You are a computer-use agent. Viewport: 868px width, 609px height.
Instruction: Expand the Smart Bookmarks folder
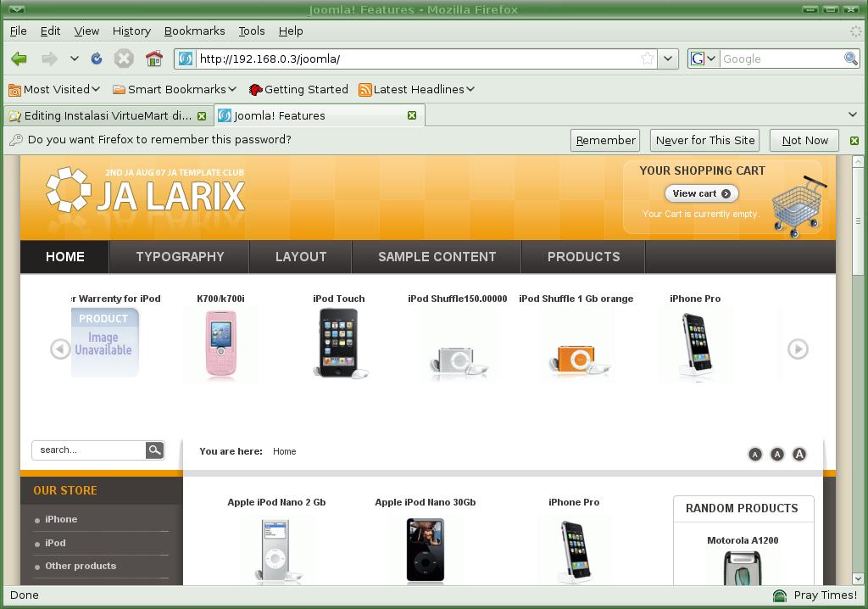point(175,89)
